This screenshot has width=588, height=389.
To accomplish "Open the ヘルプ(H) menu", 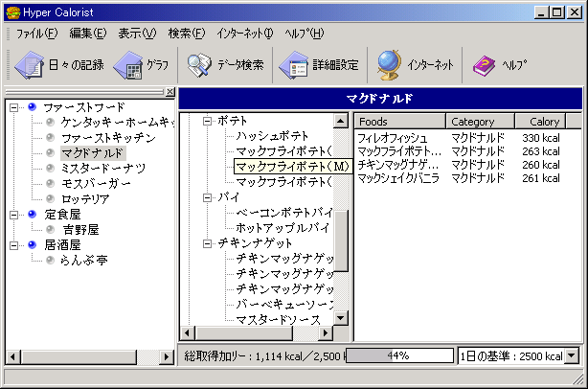I will [304, 34].
